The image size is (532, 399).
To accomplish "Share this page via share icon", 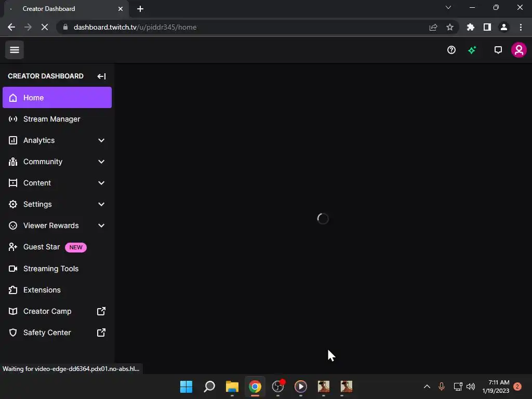I will 433,27.
